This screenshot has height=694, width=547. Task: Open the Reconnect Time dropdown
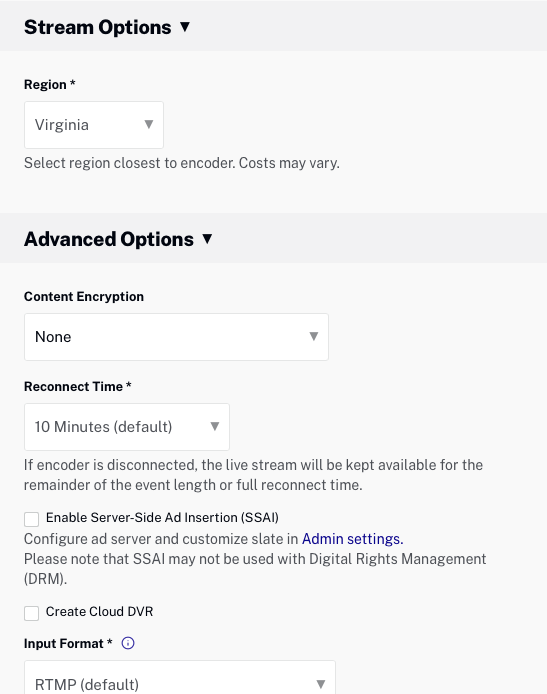(127, 427)
